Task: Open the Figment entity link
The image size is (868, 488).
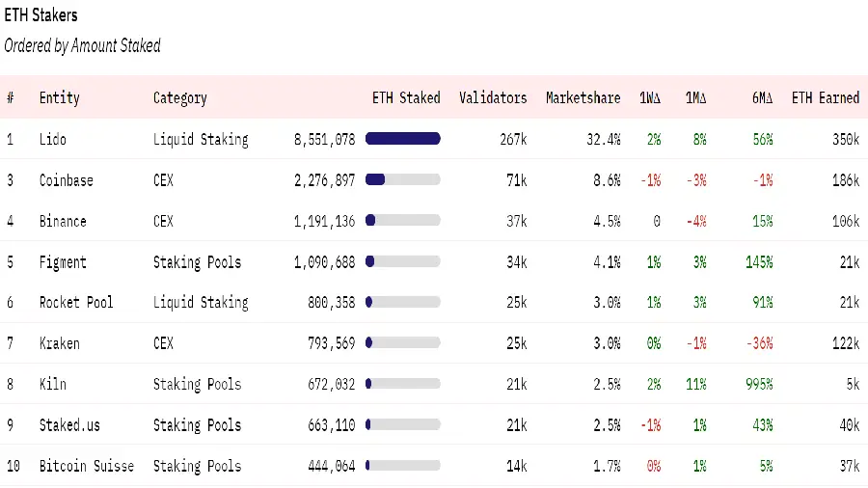Action: [63, 262]
